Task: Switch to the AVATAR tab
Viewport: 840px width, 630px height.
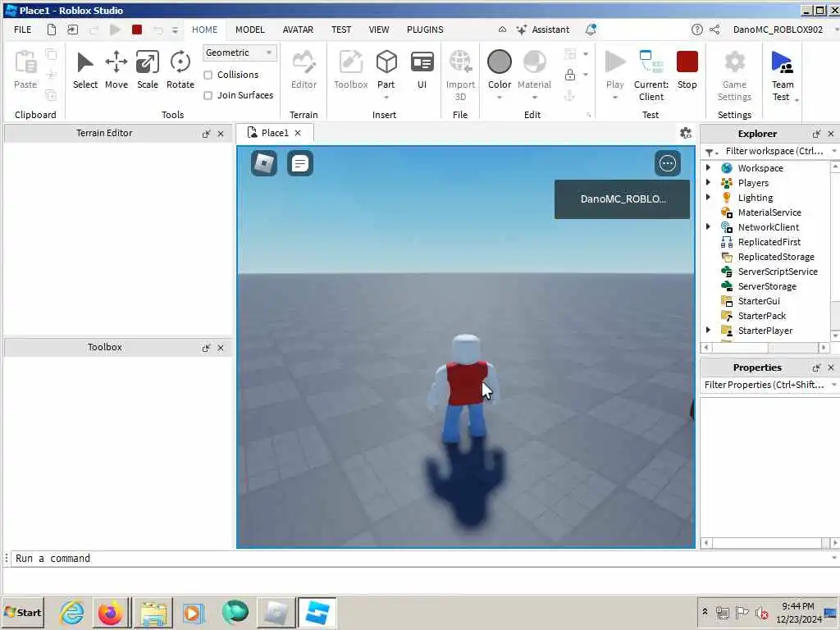Action: click(x=298, y=30)
